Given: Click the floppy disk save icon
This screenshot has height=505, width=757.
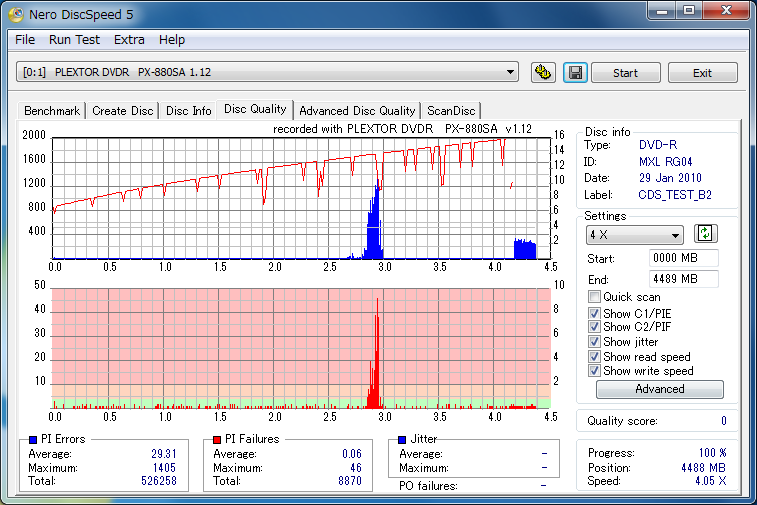Looking at the screenshot, I should [574, 73].
